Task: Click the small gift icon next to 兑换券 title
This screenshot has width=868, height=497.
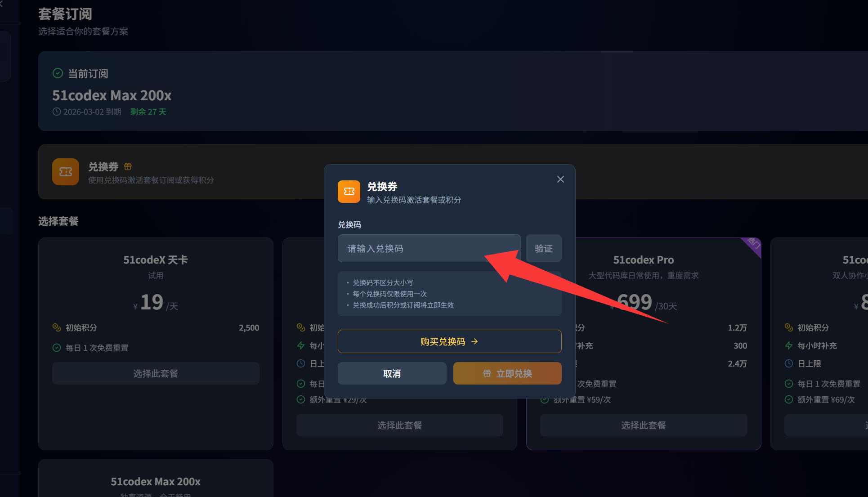Action: (128, 166)
